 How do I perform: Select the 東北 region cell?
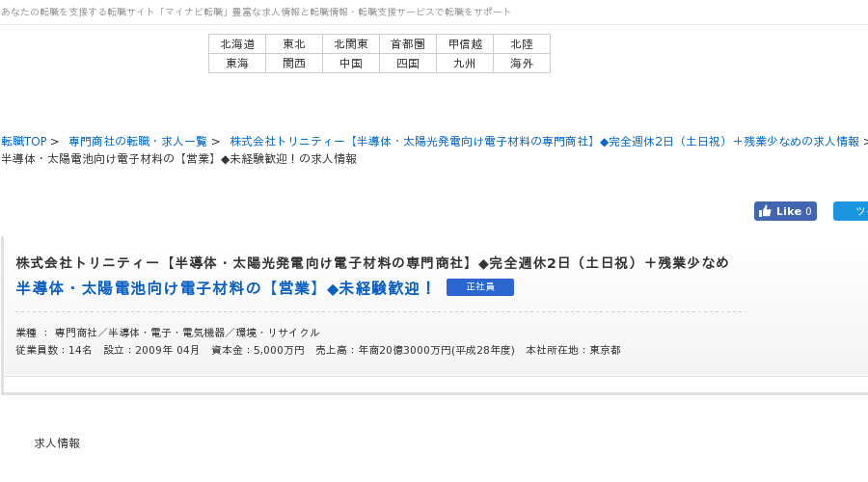294,43
